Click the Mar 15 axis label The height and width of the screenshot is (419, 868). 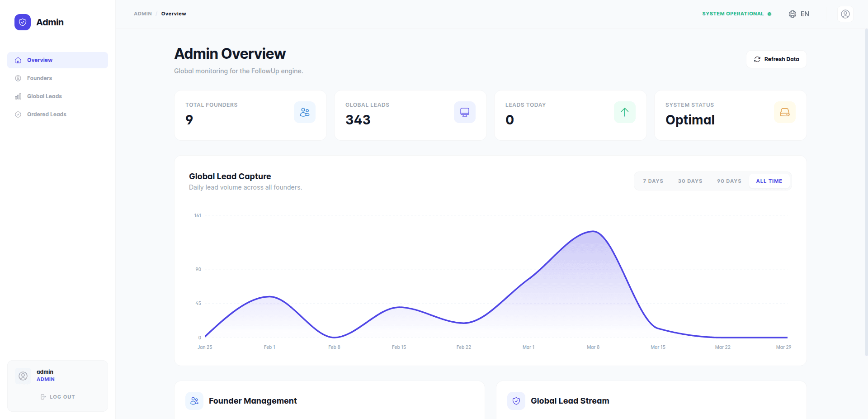tap(658, 347)
